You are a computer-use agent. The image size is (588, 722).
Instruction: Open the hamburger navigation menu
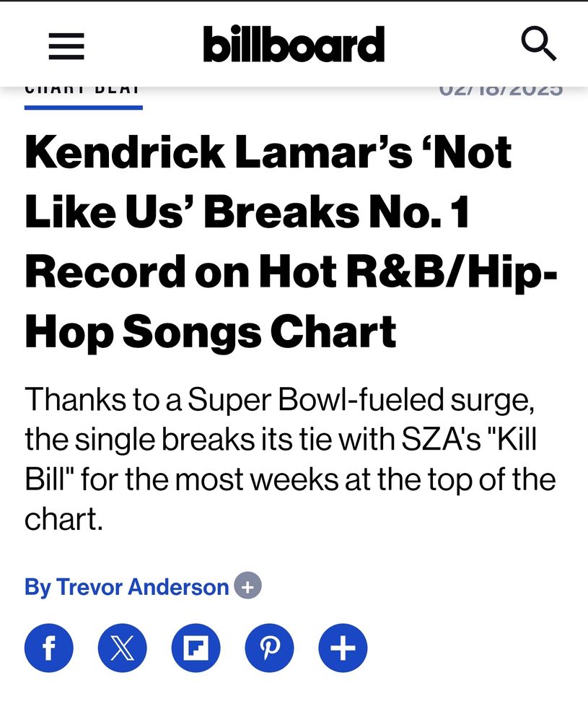pyautogui.click(x=66, y=46)
